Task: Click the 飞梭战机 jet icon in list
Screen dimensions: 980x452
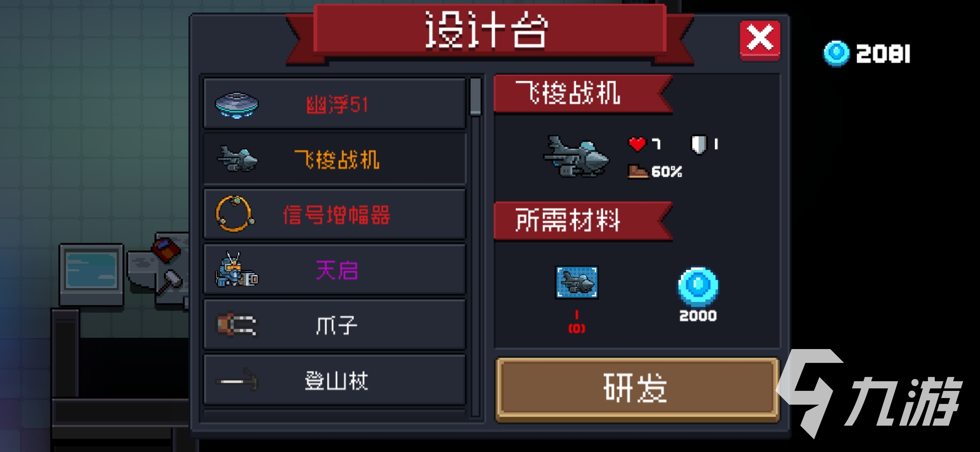Action: click(x=237, y=159)
